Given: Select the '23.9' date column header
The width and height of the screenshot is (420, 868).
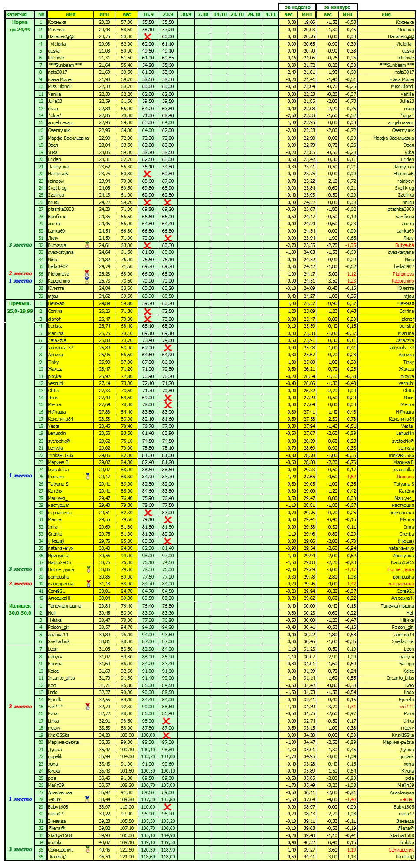Looking at the screenshot, I should [168, 14].
